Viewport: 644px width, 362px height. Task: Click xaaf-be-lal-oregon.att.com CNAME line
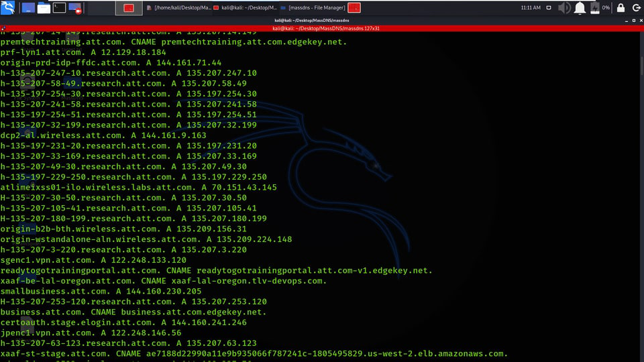(x=164, y=281)
